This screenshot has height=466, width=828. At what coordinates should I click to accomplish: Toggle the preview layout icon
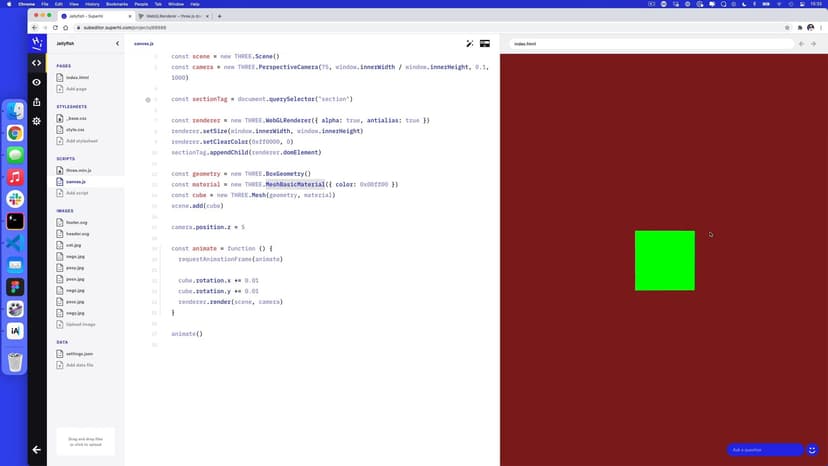pos(485,44)
